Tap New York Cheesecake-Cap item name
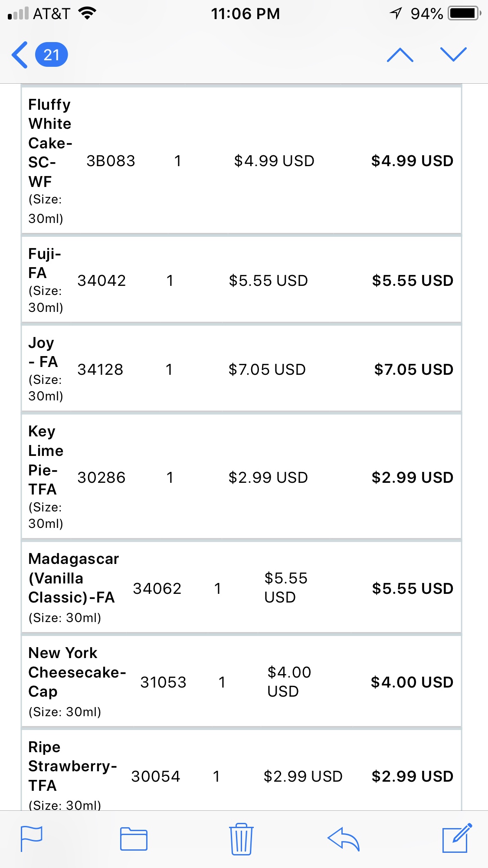This screenshot has width=488, height=868. pos(77,672)
